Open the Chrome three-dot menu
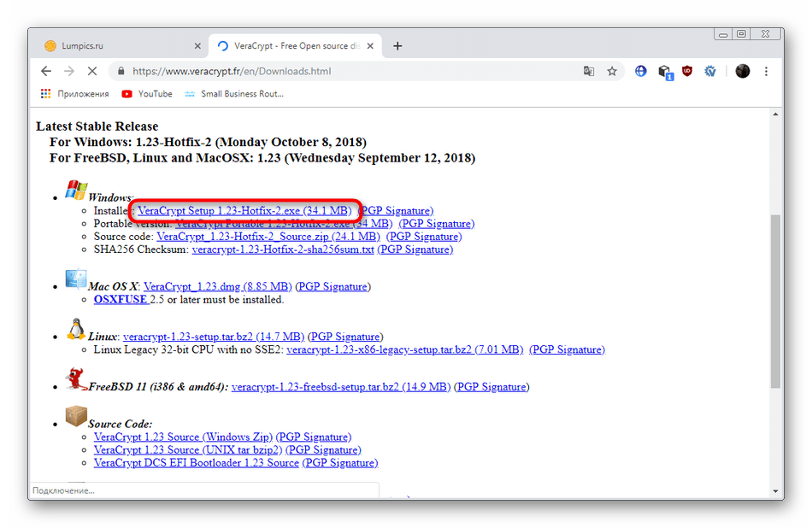 pos(766,72)
